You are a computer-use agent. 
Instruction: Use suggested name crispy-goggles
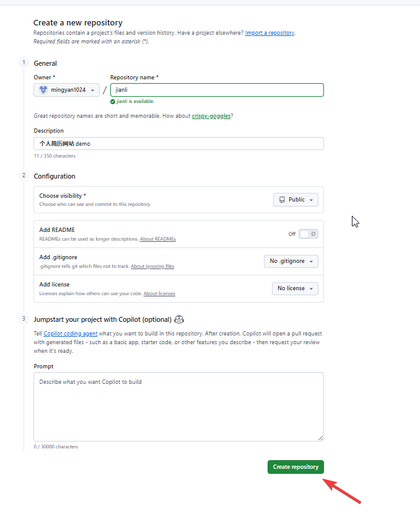[211, 116]
